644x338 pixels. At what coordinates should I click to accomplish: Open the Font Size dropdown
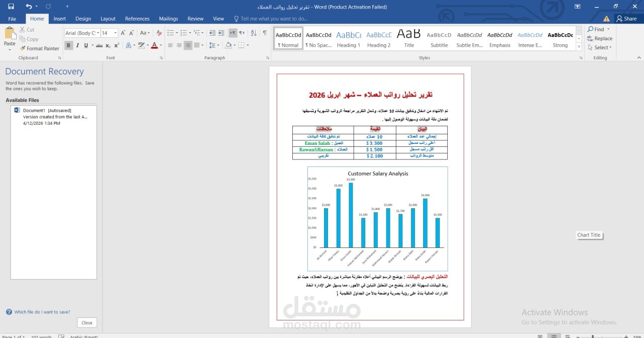(x=115, y=33)
